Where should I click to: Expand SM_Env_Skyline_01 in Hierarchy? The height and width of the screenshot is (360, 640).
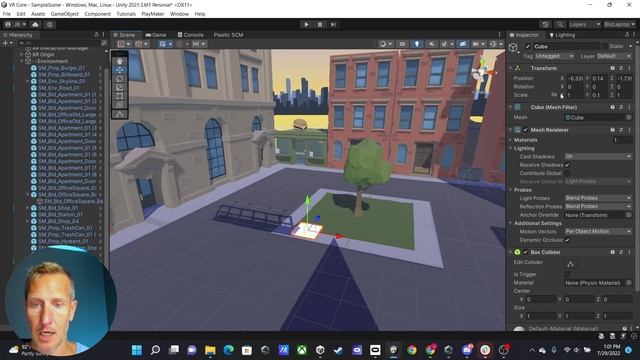point(28,81)
